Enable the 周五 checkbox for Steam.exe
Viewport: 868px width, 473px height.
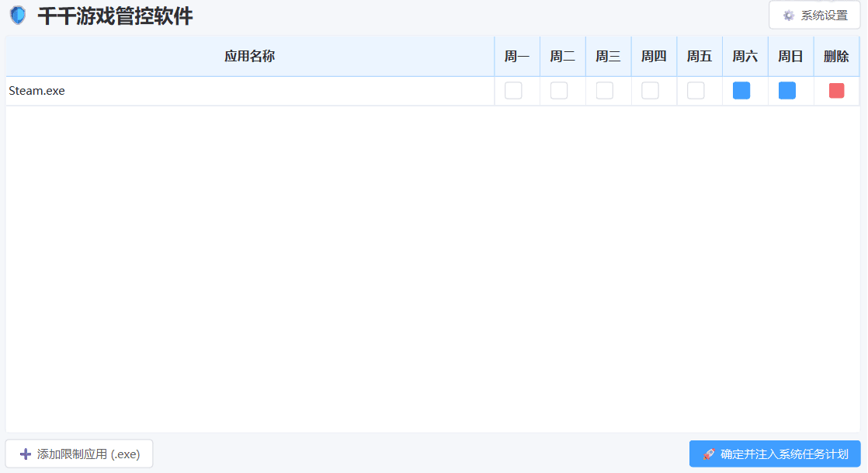[696, 91]
